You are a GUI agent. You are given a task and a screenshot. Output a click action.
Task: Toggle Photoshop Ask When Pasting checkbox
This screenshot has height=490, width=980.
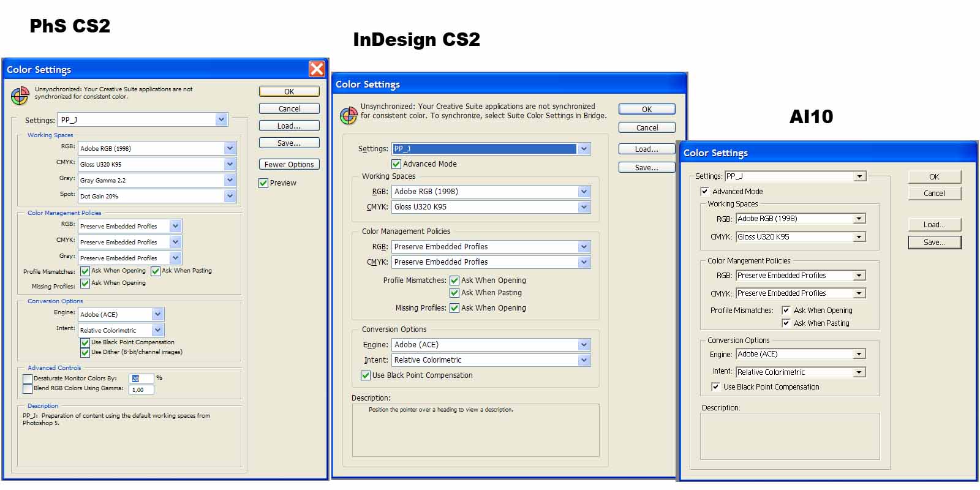pos(156,271)
